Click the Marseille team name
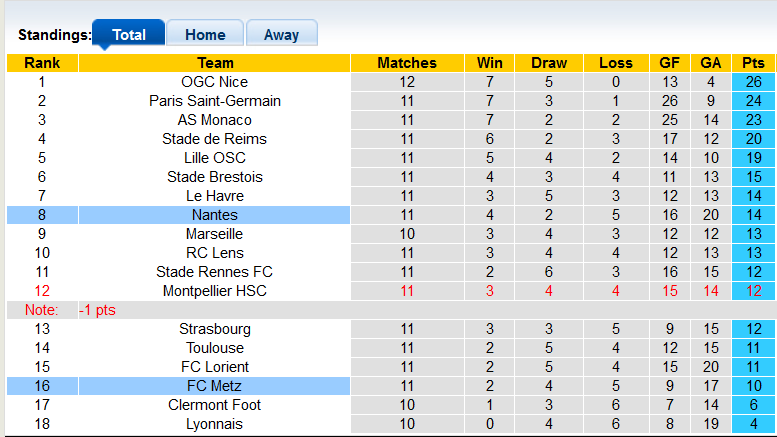The height and width of the screenshot is (437, 777). coord(215,234)
